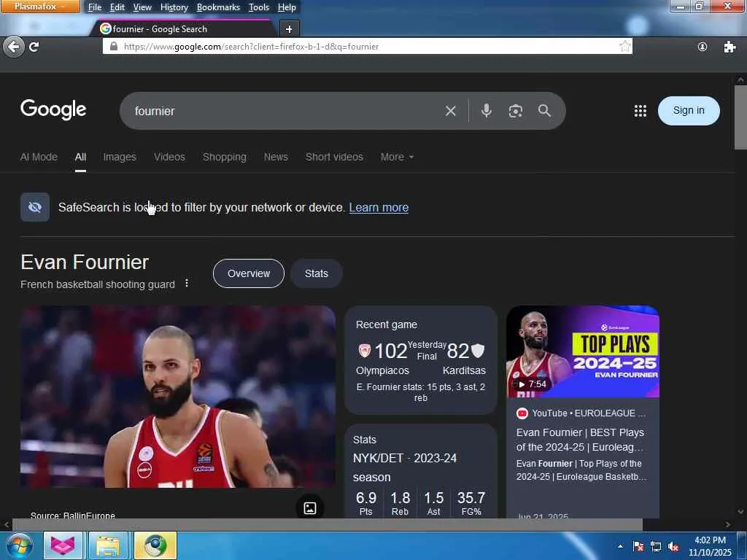747x560 pixels.
Task: Open the Evan Fournier photo in red jersey
Action: 178,396
